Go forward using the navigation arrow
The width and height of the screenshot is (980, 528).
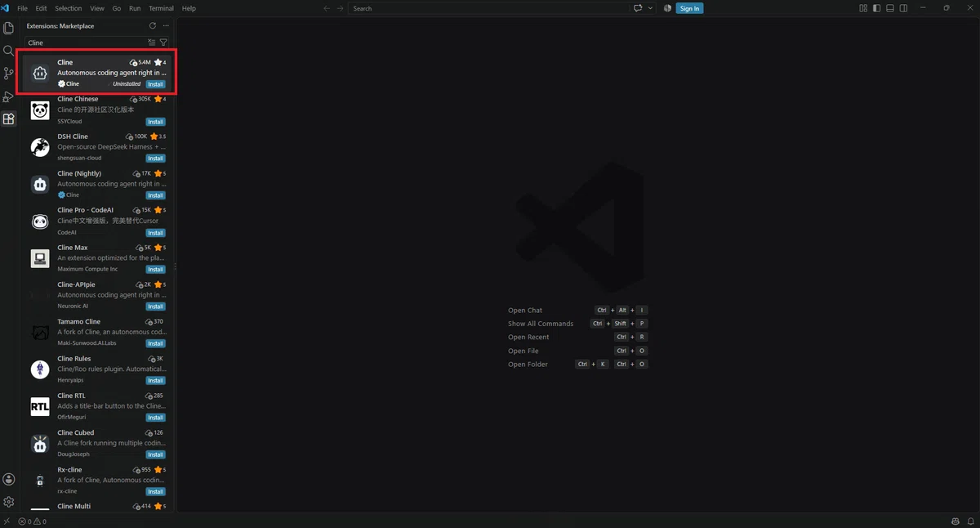coord(340,8)
